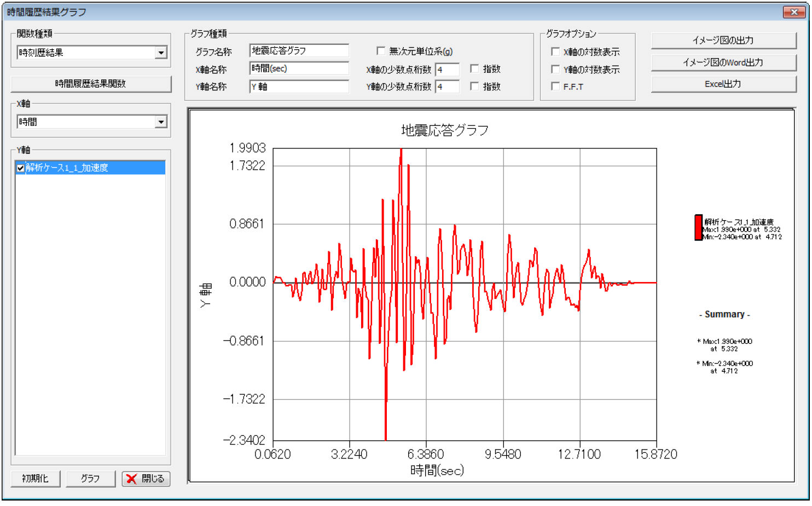This screenshot has height=506, width=812.
Task: Click the red legend color swatch
Action: [x=698, y=227]
